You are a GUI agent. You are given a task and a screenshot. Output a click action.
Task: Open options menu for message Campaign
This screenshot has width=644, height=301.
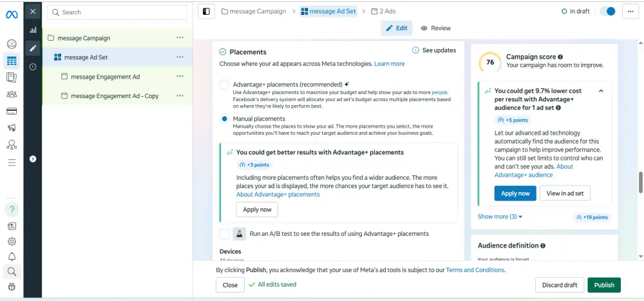(x=180, y=38)
